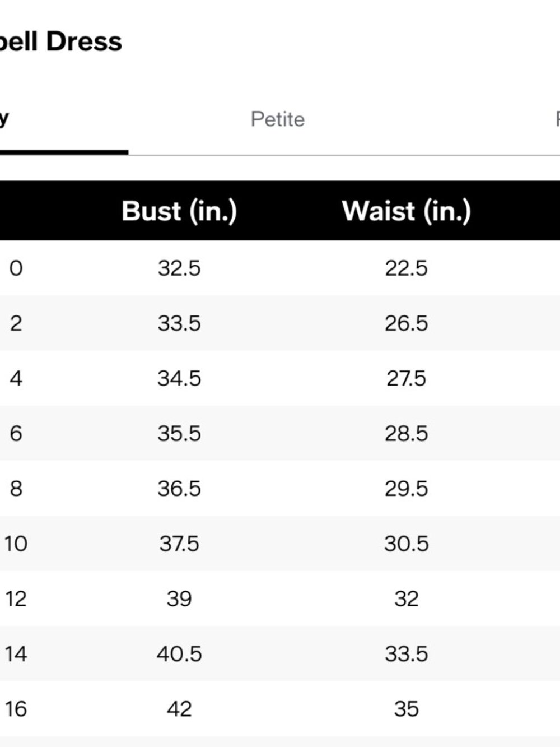The height and width of the screenshot is (747, 560).
Task: Select the size 8 row label
Action: (16, 489)
